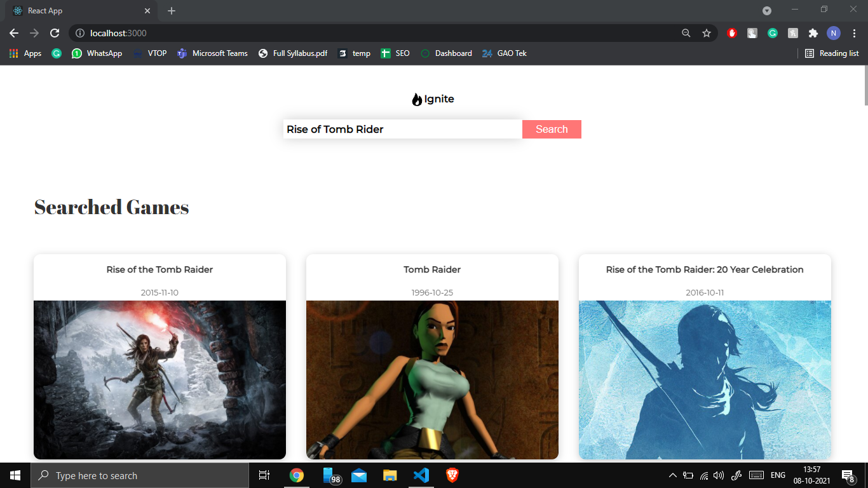Open the 1996 Tomb Raider cover image
This screenshot has width=868, height=488.
432,380
